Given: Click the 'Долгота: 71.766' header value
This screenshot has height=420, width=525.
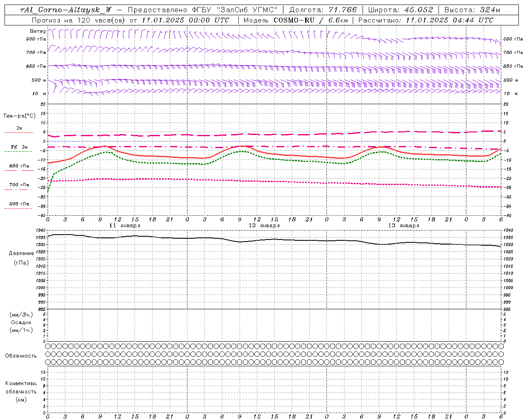Looking at the screenshot, I should point(323,10).
